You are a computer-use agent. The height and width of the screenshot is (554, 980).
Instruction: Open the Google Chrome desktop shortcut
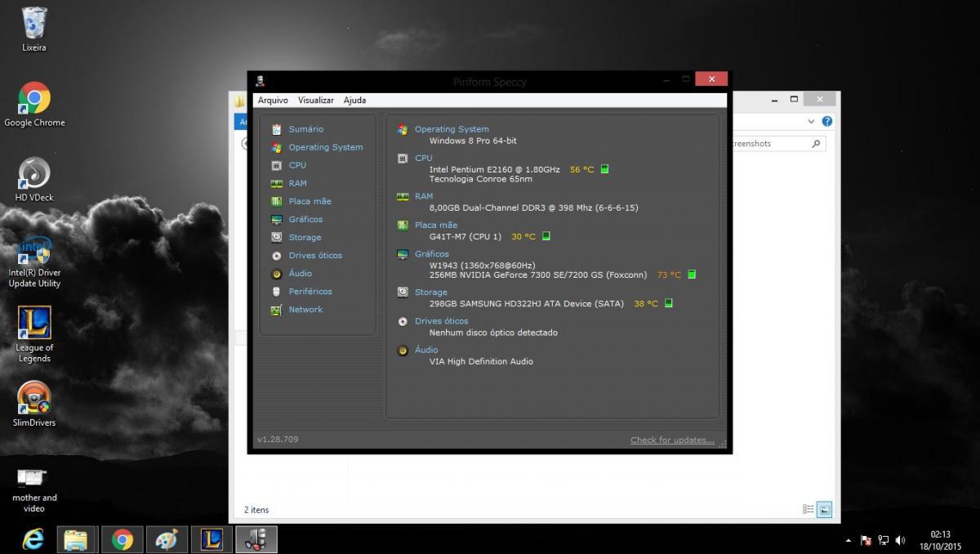pyautogui.click(x=34, y=105)
